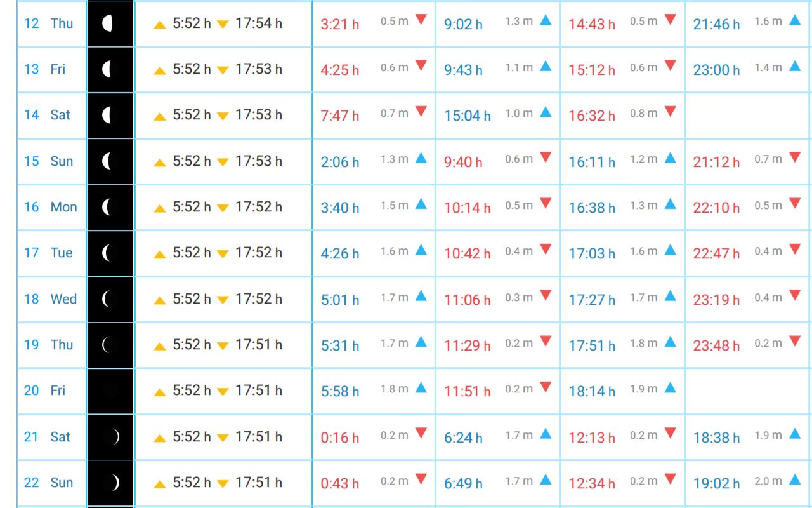Click the sunrise arrow icon on 14 Sat
Screen dimensions: 812x508
tap(160, 117)
